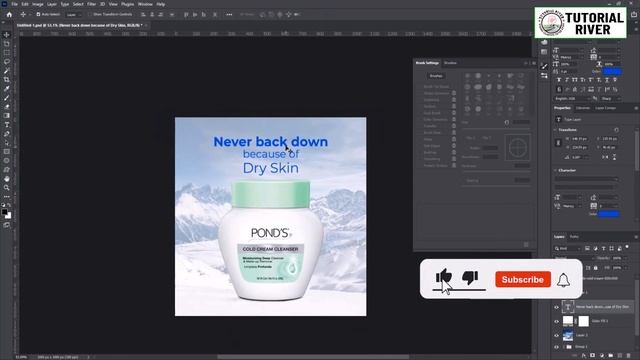Switch to the Brushes tab beside Brush Settings
Screen dimensions: 640x360
[450, 63]
